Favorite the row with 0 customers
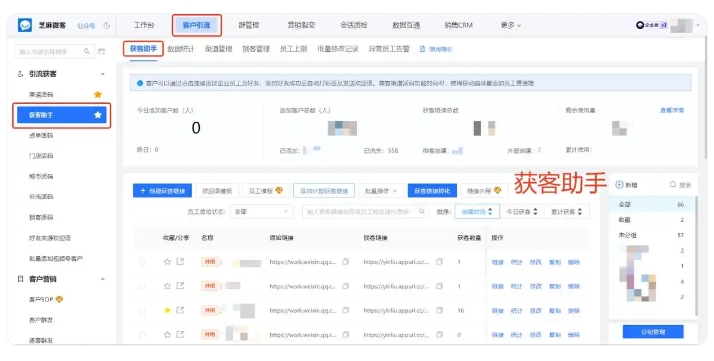 [167, 335]
